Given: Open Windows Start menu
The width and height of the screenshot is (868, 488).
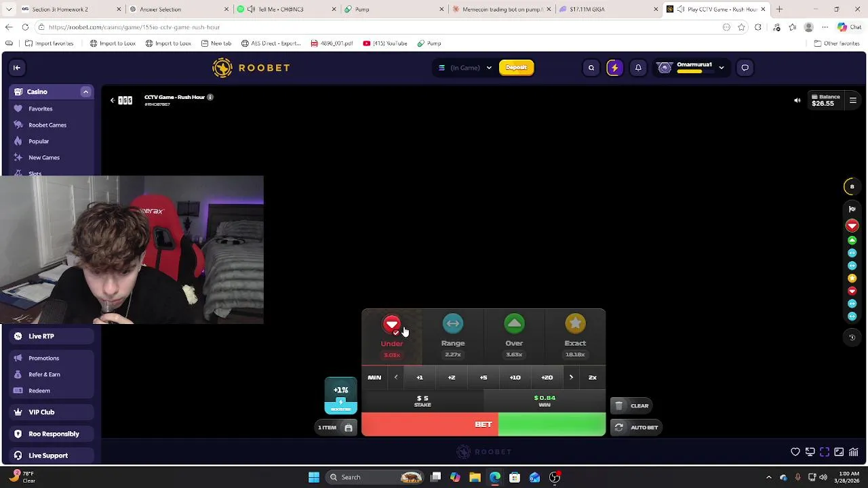Looking at the screenshot, I should click(314, 477).
